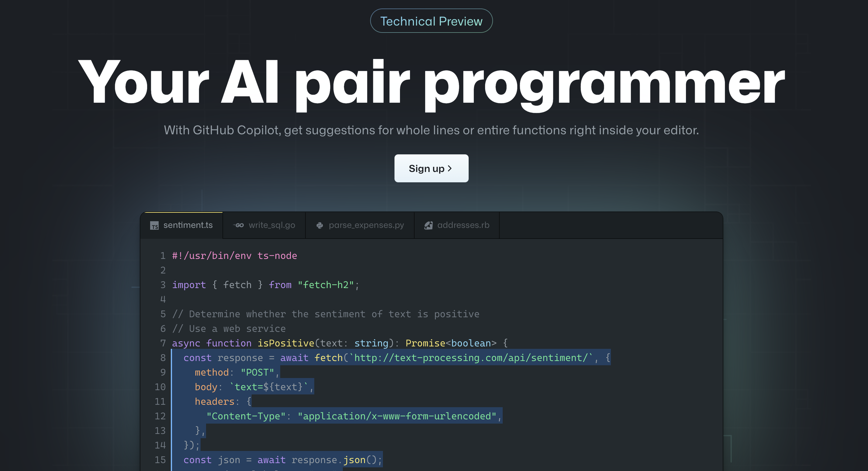Viewport: 868px width, 471px height.
Task: Select the addresses.rb tab label
Action: click(463, 225)
